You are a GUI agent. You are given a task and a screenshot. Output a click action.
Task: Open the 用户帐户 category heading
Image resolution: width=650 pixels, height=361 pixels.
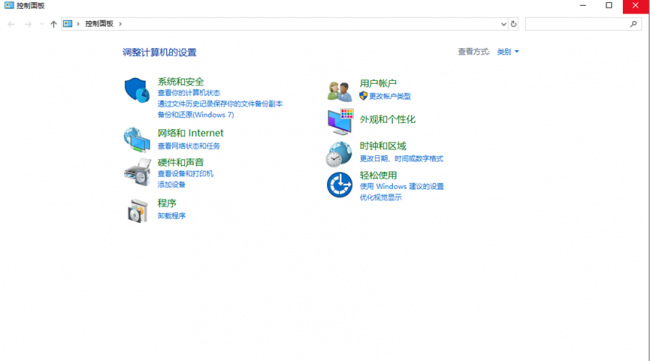click(378, 83)
